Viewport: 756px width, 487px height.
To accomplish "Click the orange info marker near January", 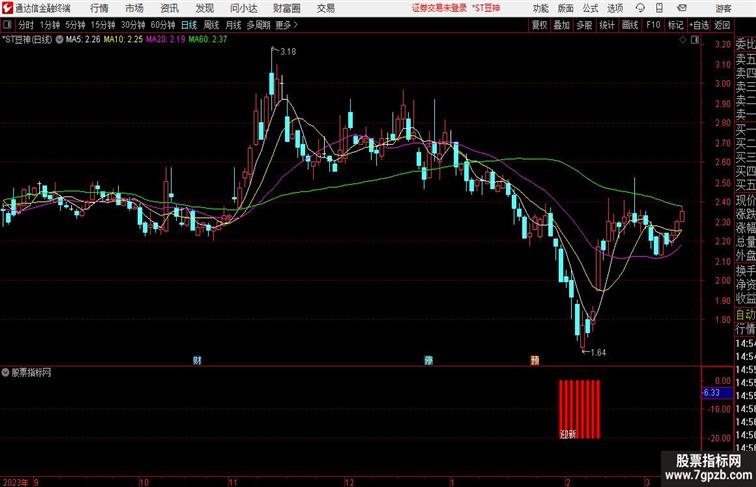I will [x=535, y=360].
